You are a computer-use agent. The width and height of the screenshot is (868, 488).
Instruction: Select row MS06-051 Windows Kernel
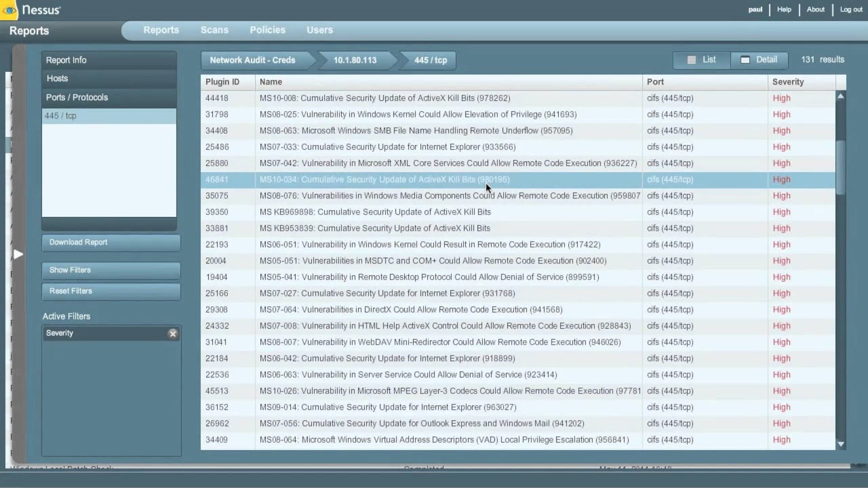[518, 245]
